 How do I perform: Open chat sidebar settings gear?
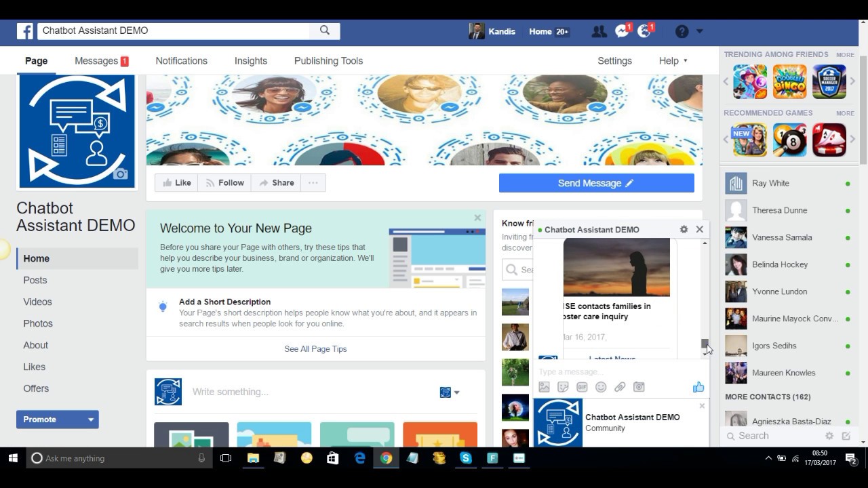click(829, 436)
